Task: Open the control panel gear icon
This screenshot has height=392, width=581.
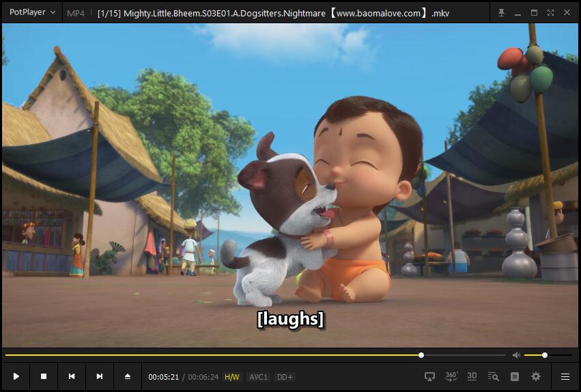Action: 536,377
